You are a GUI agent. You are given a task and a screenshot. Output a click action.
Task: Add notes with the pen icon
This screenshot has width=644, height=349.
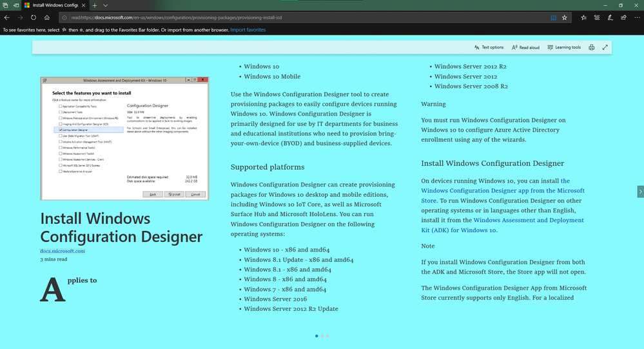(x=610, y=17)
